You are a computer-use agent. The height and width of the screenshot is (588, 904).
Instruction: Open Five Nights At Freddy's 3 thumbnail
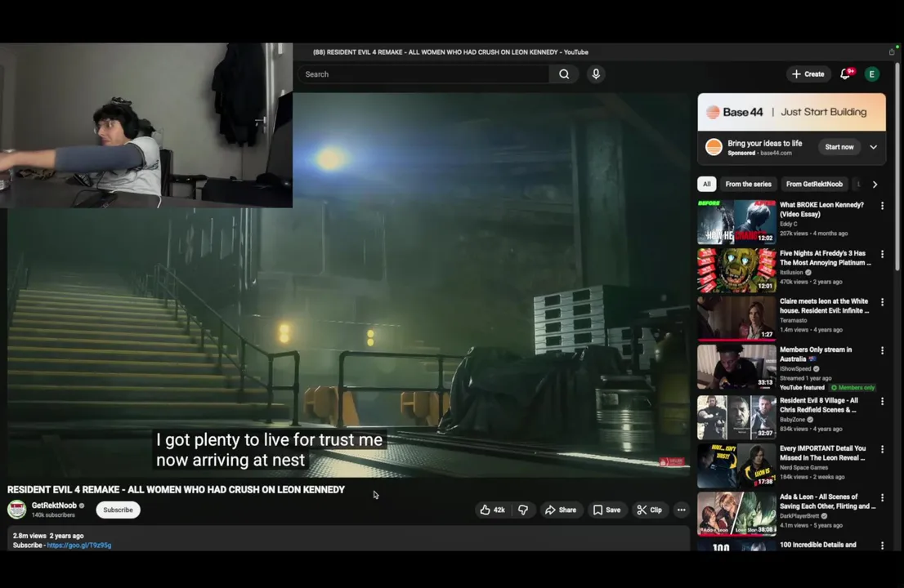click(x=736, y=270)
